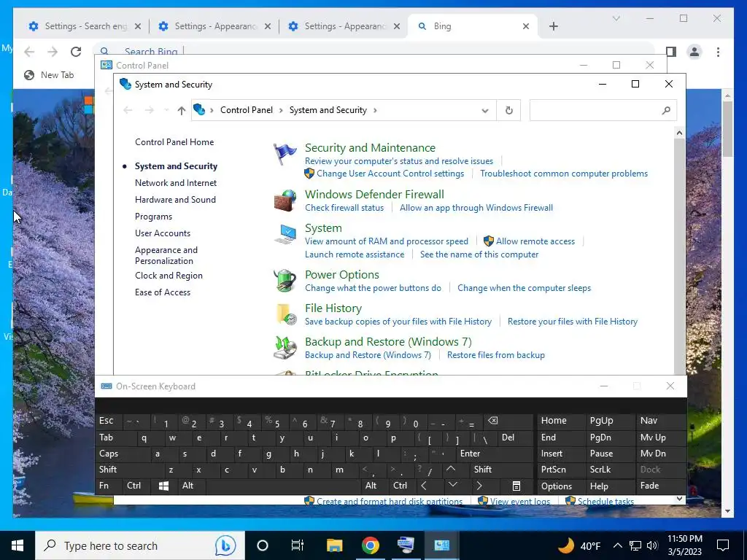Open Change User Account Control settings

tap(390, 174)
